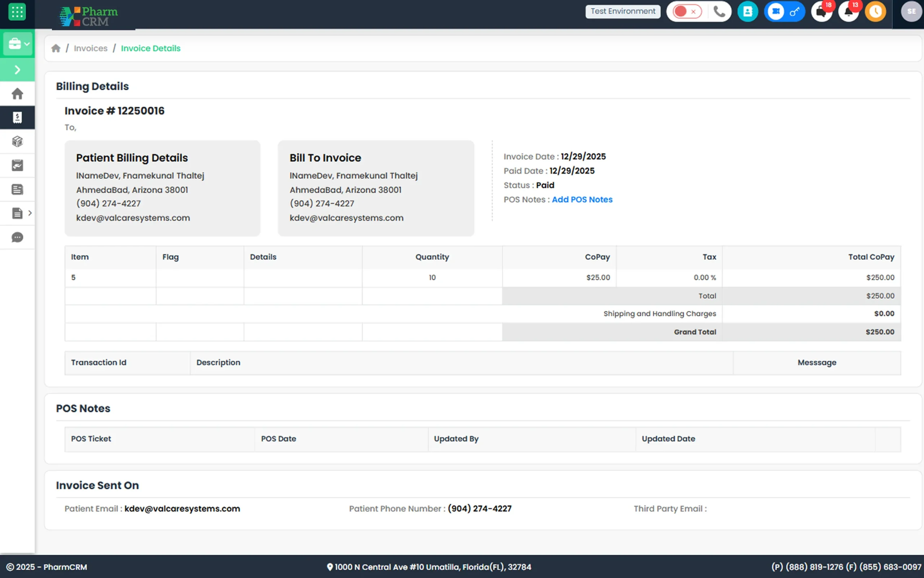This screenshot has height=578, width=924.
Task: Click the Messsage column header
Action: (817, 362)
